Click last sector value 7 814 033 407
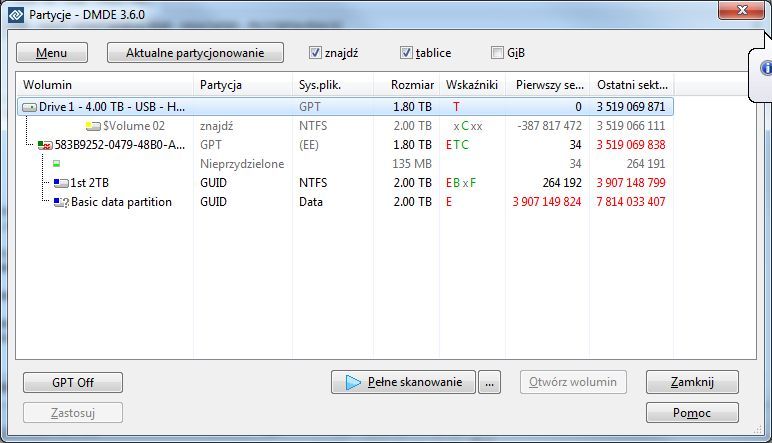 [631, 202]
